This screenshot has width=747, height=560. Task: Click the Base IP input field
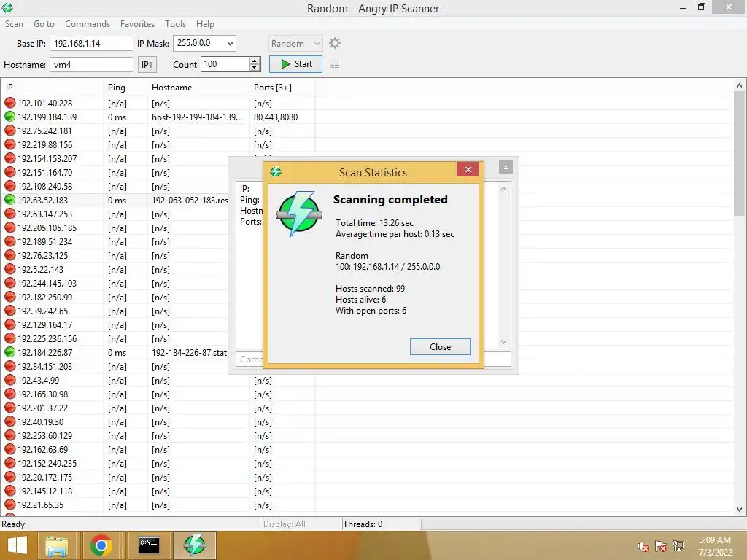(x=91, y=43)
